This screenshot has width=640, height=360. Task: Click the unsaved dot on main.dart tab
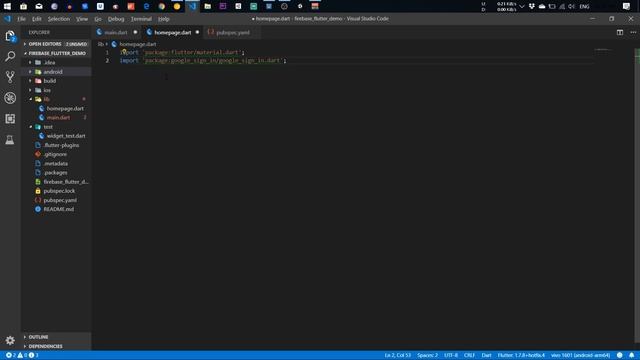(x=136, y=32)
